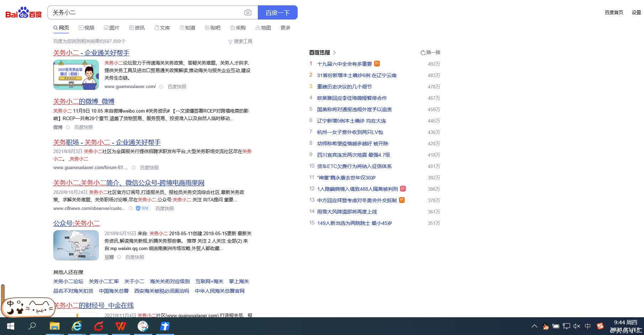Image resolution: width=644 pixels, height=335 pixels.
Task: Click related search 掌上海关
Action: (x=239, y=281)
